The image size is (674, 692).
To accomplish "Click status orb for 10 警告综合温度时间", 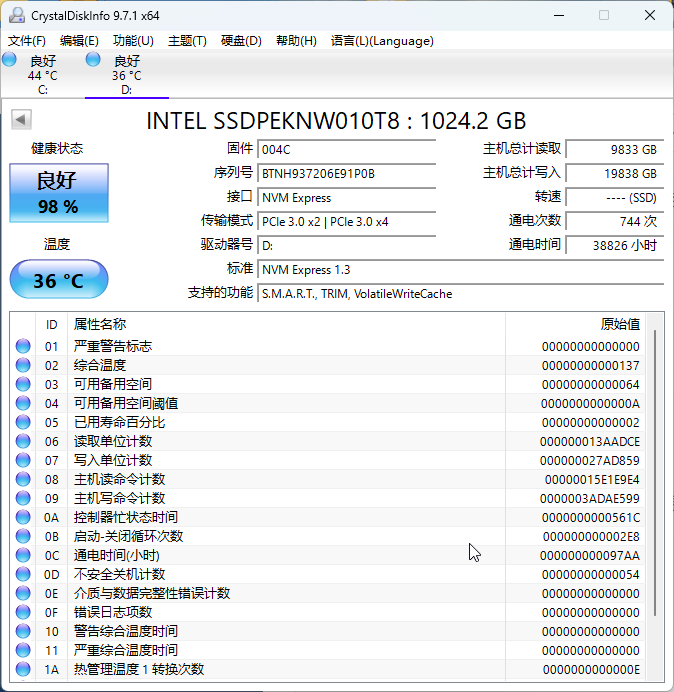I will point(23,631).
